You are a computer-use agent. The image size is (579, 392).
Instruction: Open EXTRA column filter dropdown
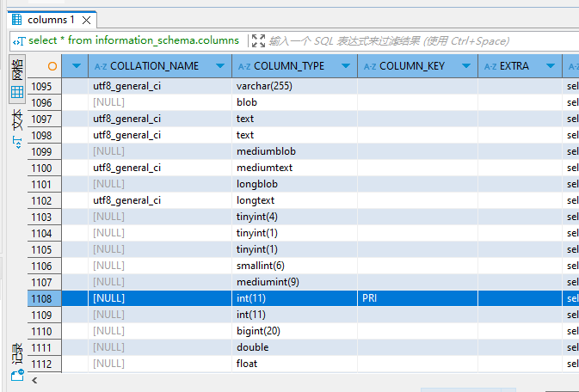[x=551, y=65]
